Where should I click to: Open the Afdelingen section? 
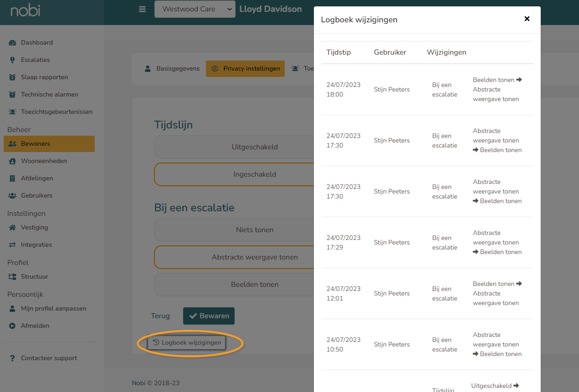click(x=39, y=178)
